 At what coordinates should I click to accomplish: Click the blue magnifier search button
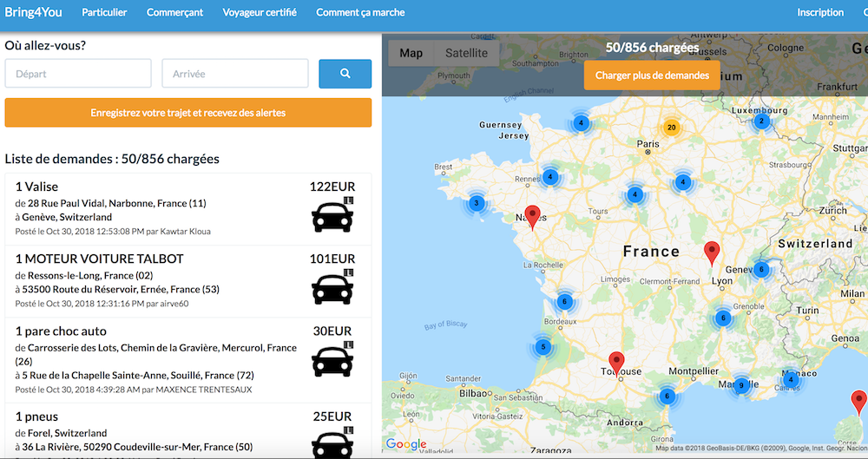pos(345,74)
